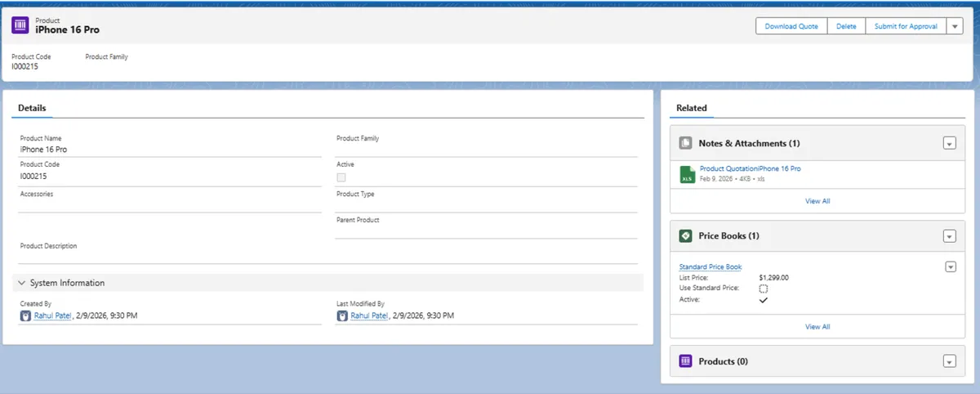Viewport: 980px width, 394px height.
Task: Click the Feb 9, 2026 file date text
Action: pos(715,178)
